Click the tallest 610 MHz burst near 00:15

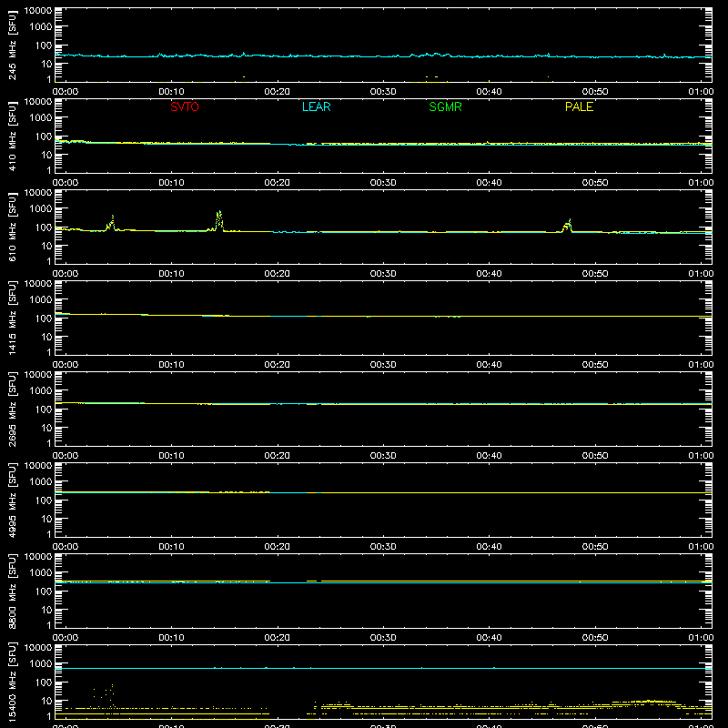coord(219,219)
